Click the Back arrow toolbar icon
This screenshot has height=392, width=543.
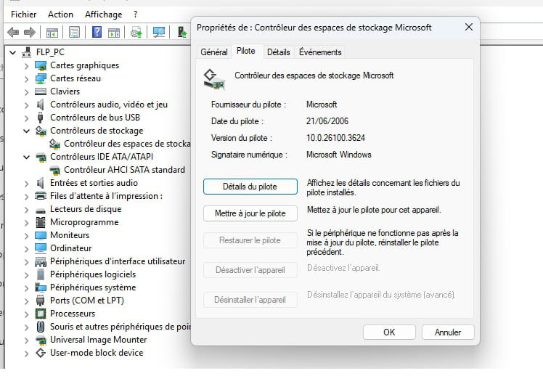coord(13,33)
